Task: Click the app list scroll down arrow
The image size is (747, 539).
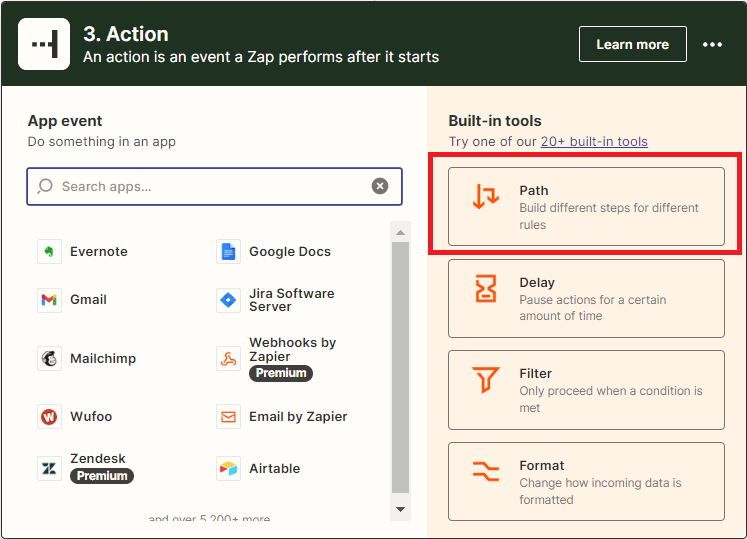Action: tap(400, 509)
